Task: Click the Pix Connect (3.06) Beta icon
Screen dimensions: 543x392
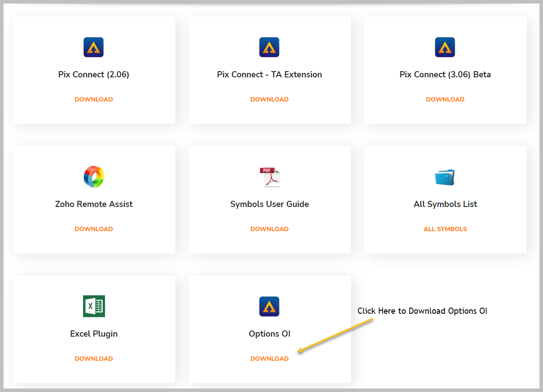Action: click(445, 47)
